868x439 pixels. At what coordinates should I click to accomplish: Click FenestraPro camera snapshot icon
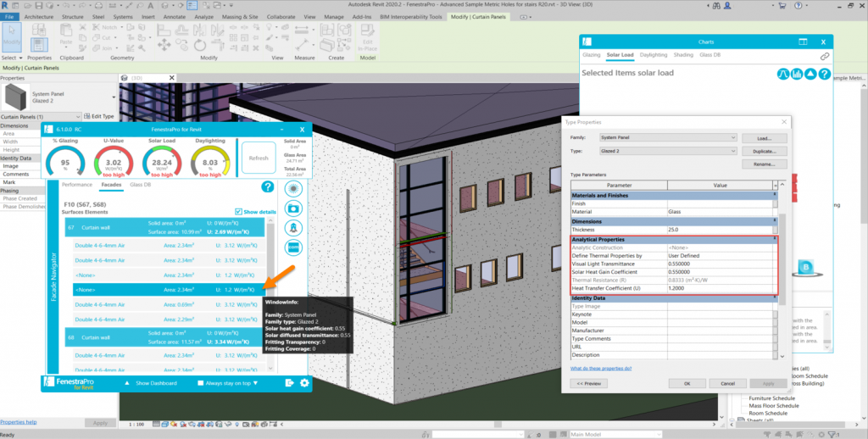[x=293, y=208]
